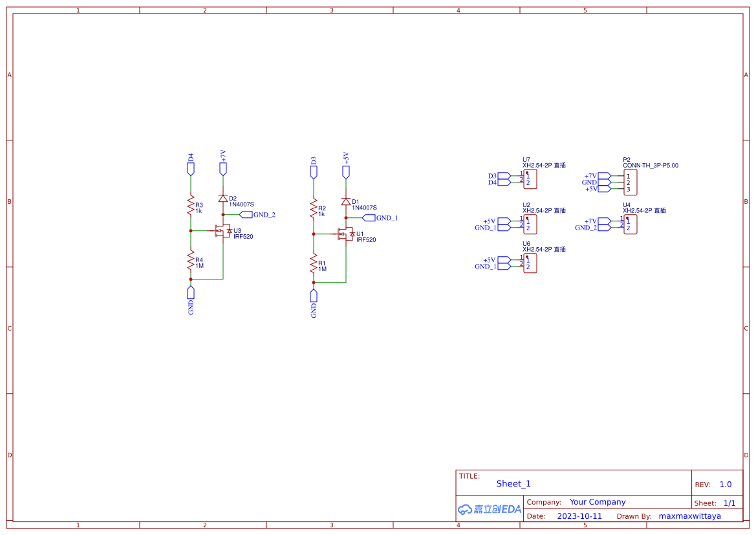This screenshot has width=756, height=535.
Task: Select the date 2023-10-11 in title block
Action: coord(579,516)
